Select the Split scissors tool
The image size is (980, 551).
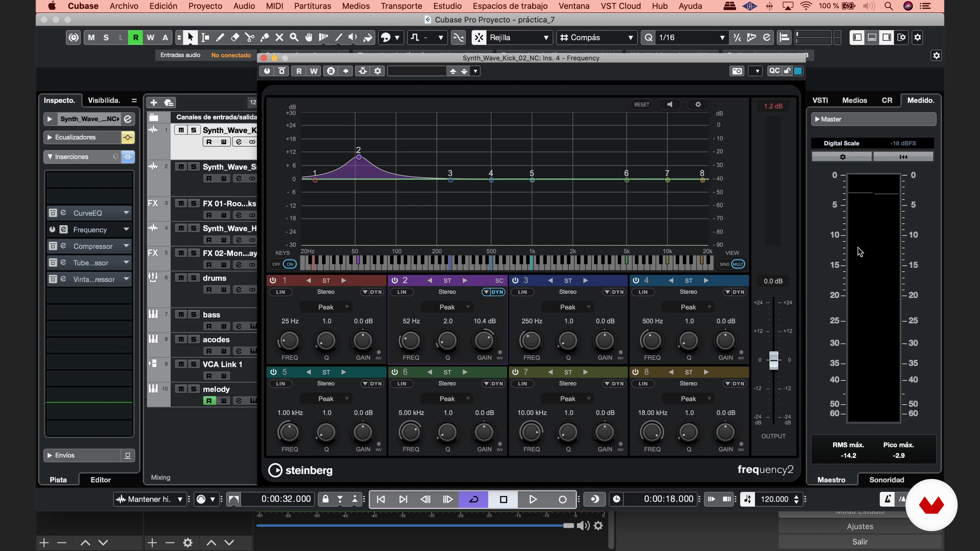point(250,37)
